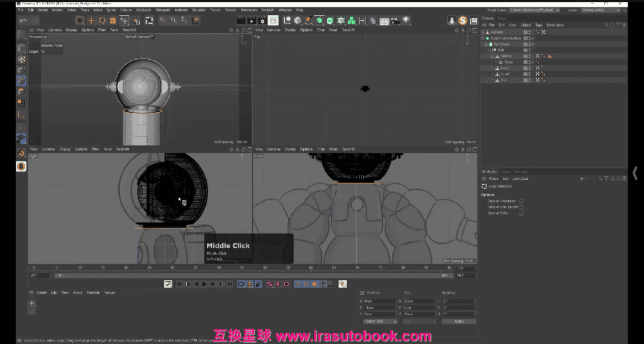This screenshot has height=344, width=644.
Task: Click the orange S icon in left palette
Action: pos(21,166)
